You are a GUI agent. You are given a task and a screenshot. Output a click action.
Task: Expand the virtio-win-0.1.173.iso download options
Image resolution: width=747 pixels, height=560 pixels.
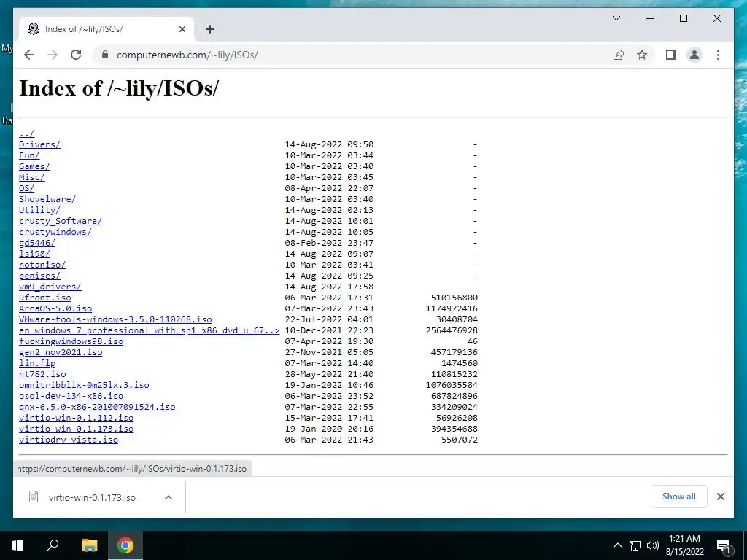[x=169, y=497]
